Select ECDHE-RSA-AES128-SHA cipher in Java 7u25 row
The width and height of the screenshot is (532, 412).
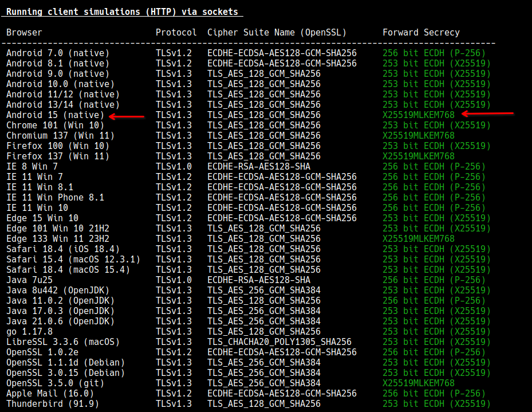coord(259,280)
